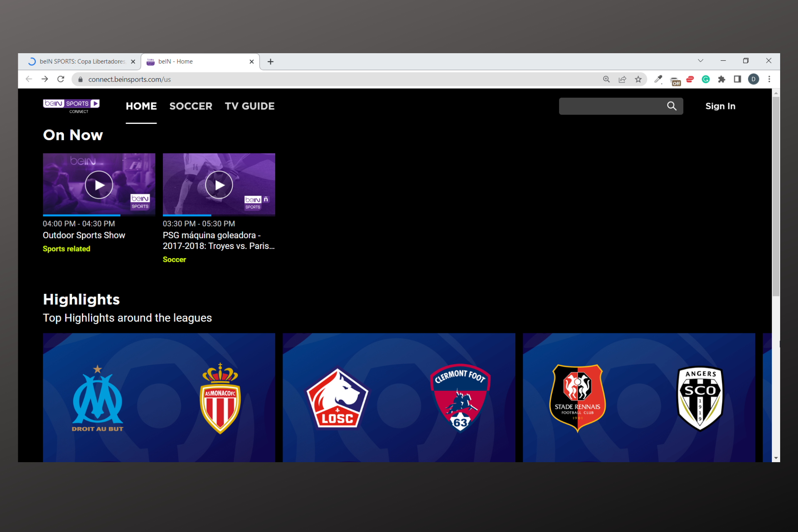This screenshot has width=798, height=532.
Task: Play the Outdoor Sports Show video
Action: 99,185
